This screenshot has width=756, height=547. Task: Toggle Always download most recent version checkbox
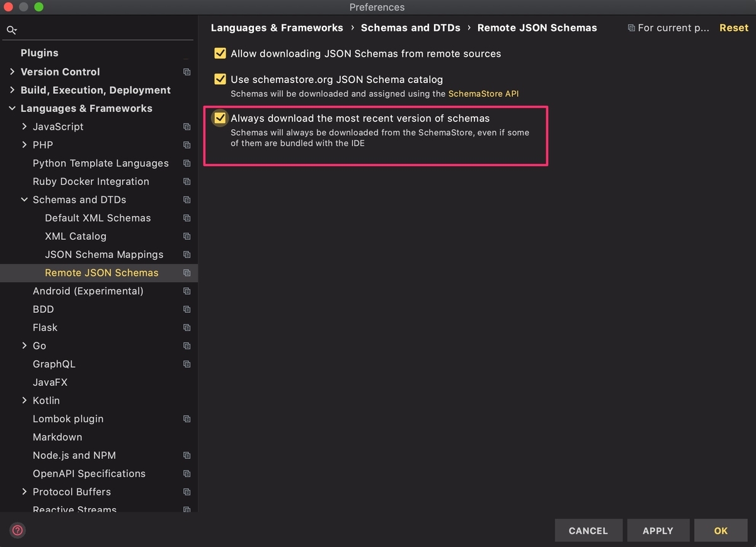click(x=220, y=118)
